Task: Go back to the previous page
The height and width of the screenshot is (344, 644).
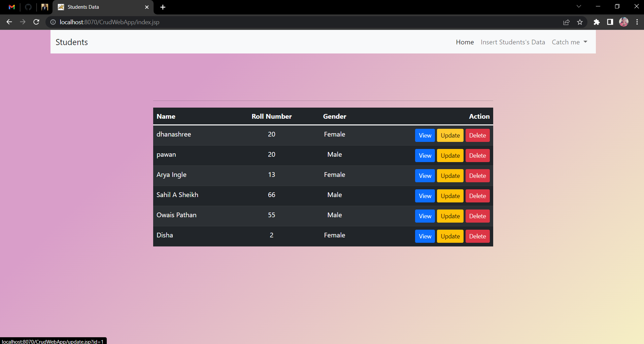Action: click(9, 22)
